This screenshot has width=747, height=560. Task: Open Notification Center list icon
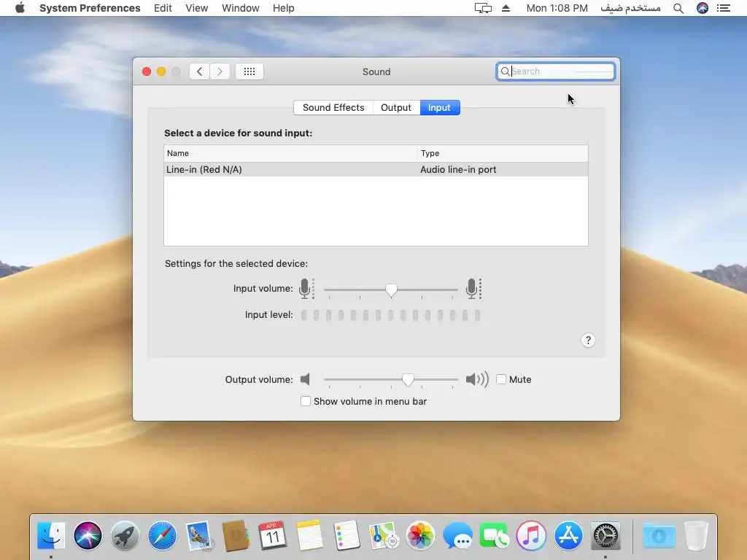[x=723, y=8]
